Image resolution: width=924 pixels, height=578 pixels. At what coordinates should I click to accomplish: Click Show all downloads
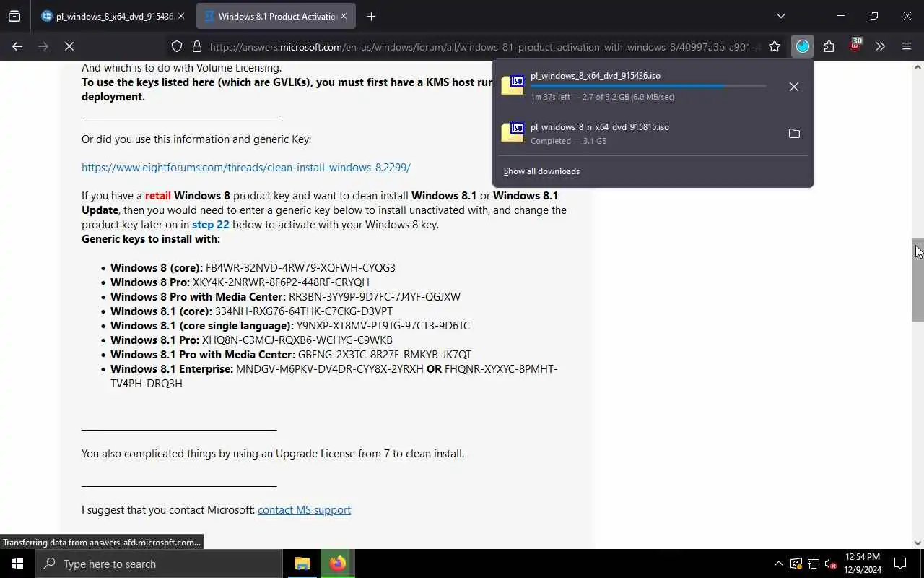[541, 171]
